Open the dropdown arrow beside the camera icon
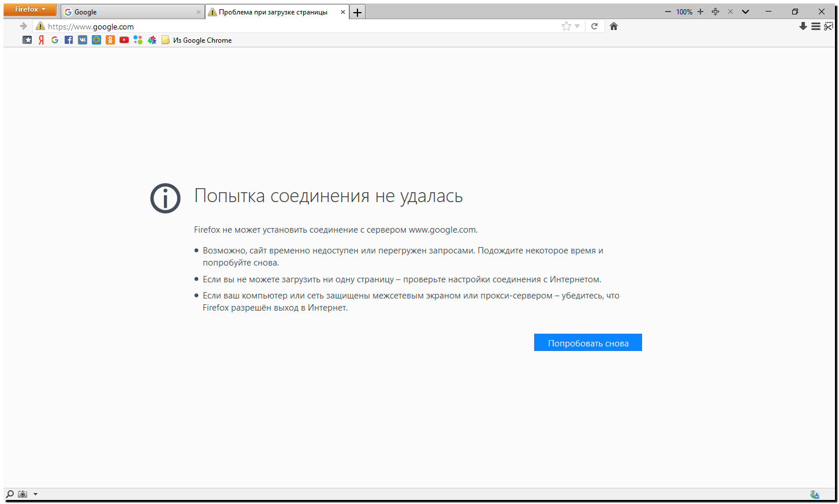Screen dimensions: 839x504 coord(35,494)
